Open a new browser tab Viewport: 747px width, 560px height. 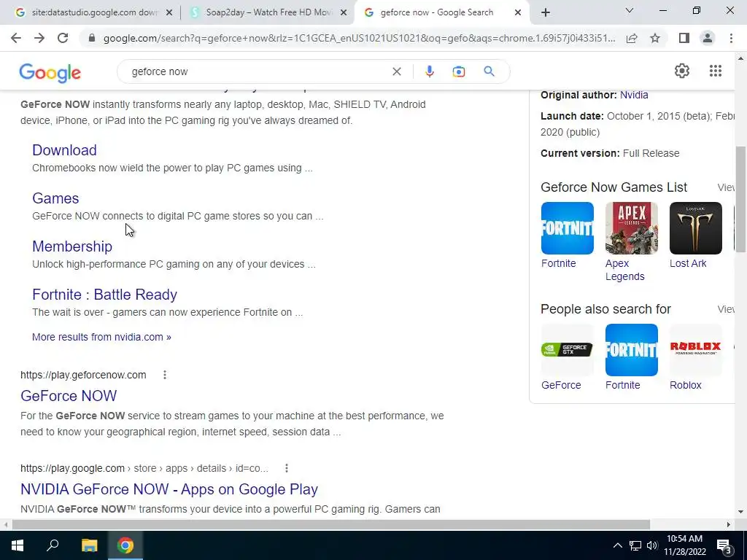coord(546,13)
